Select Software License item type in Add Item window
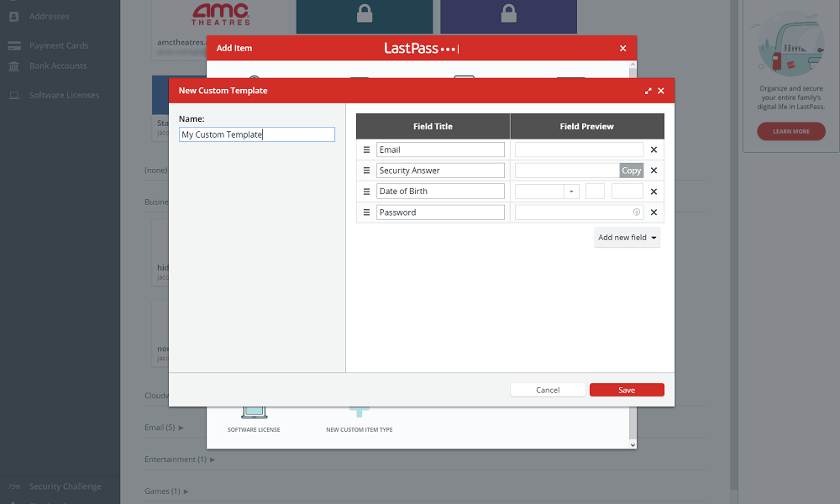 [254, 420]
